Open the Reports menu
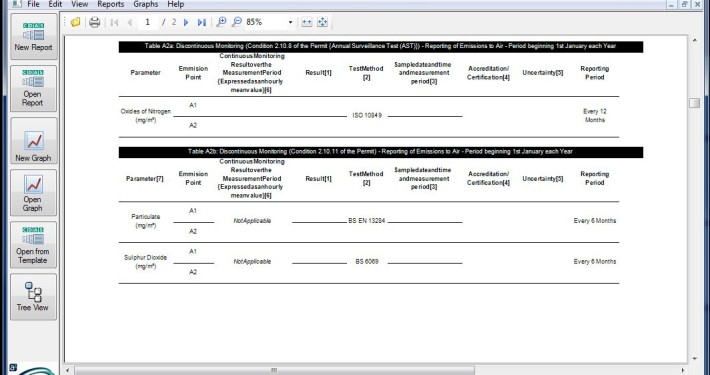The height and width of the screenshot is (375, 710). (x=110, y=4)
